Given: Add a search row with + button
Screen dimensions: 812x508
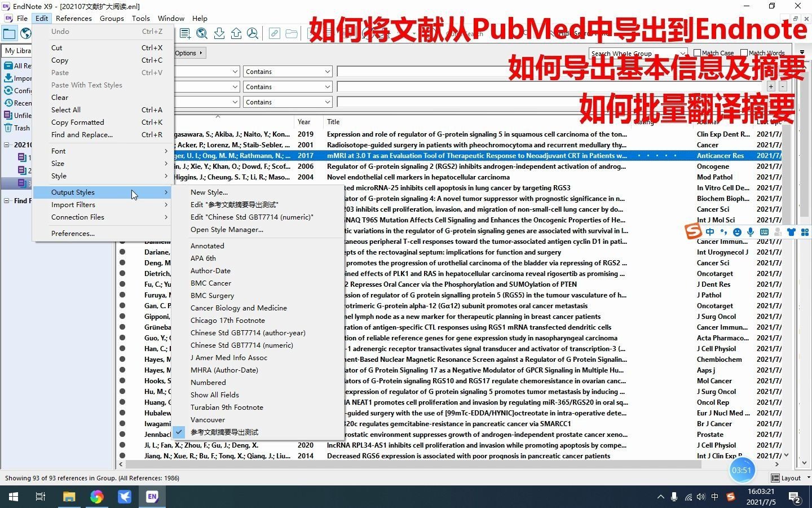Looking at the screenshot, I should tap(771, 86).
